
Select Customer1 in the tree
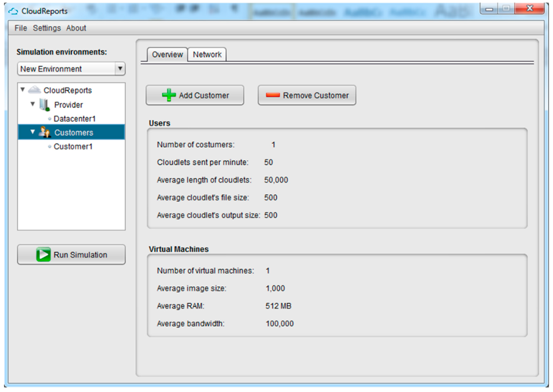[x=73, y=147]
